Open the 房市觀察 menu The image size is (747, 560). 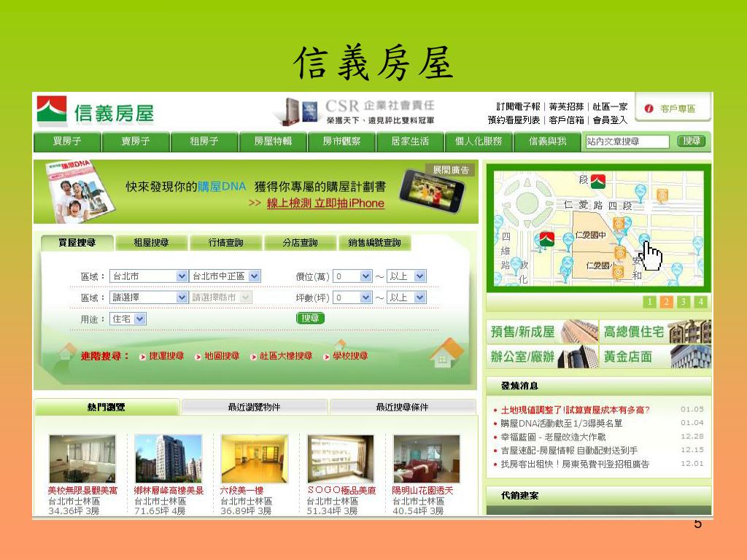341,141
